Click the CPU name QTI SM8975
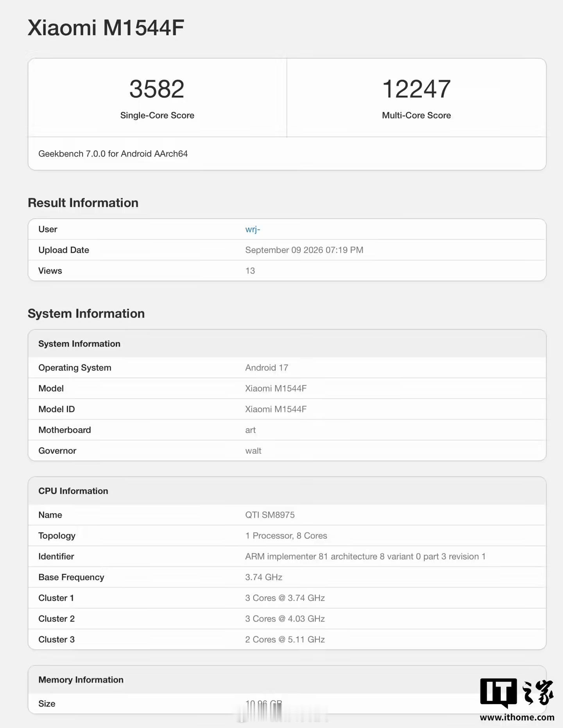The height and width of the screenshot is (728, 563). [x=270, y=515]
